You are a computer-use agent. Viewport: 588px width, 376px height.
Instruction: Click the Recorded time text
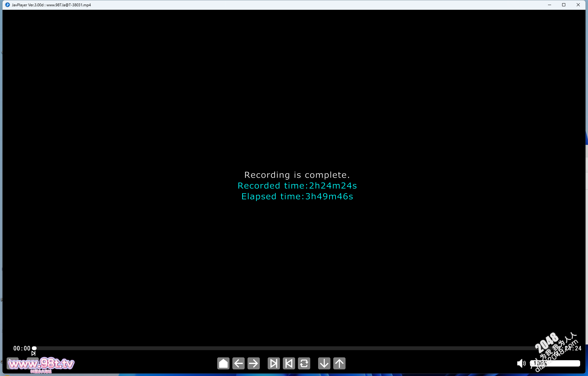pyautogui.click(x=297, y=186)
